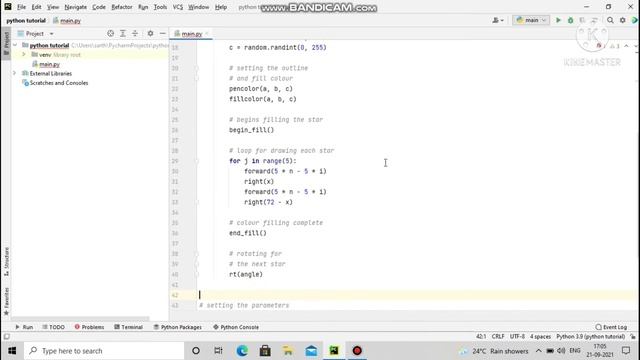
Task: Open the Navigate menu
Action: [76, 7]
